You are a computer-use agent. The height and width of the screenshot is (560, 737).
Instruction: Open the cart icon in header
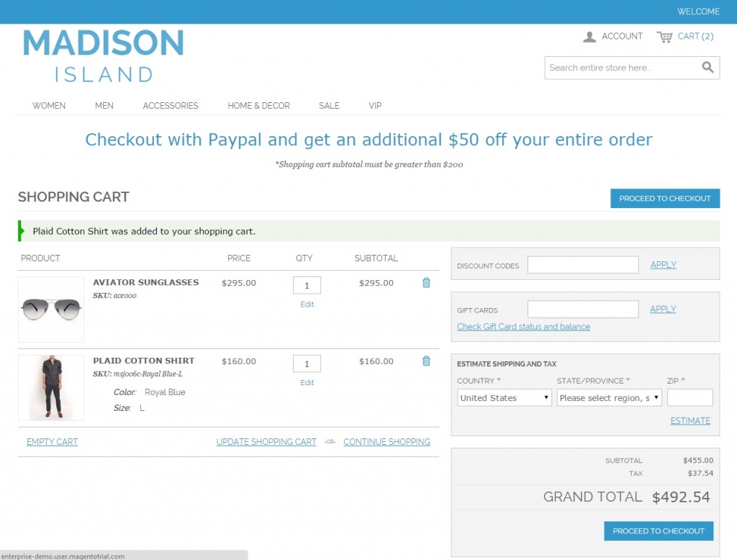point(664,37)
